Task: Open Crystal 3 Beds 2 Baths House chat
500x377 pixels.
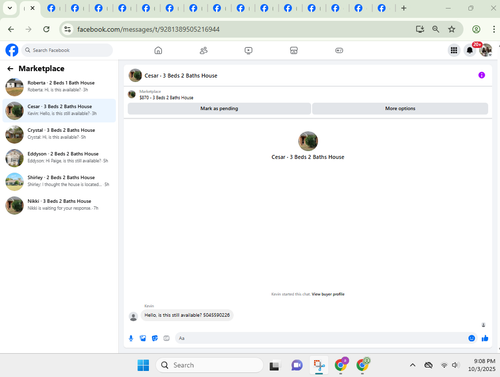Action: (x=59, y=134)
